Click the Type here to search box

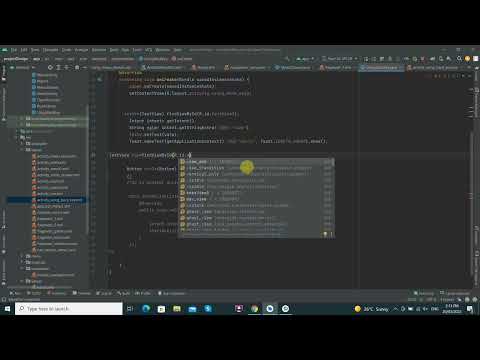[x=69, y=309]
